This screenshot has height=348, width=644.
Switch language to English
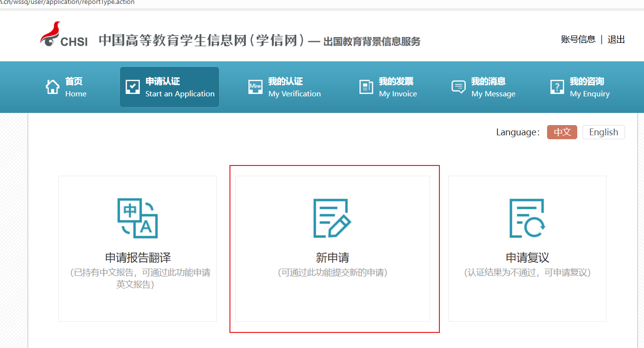pyautogui.click(x=603, y=132)
